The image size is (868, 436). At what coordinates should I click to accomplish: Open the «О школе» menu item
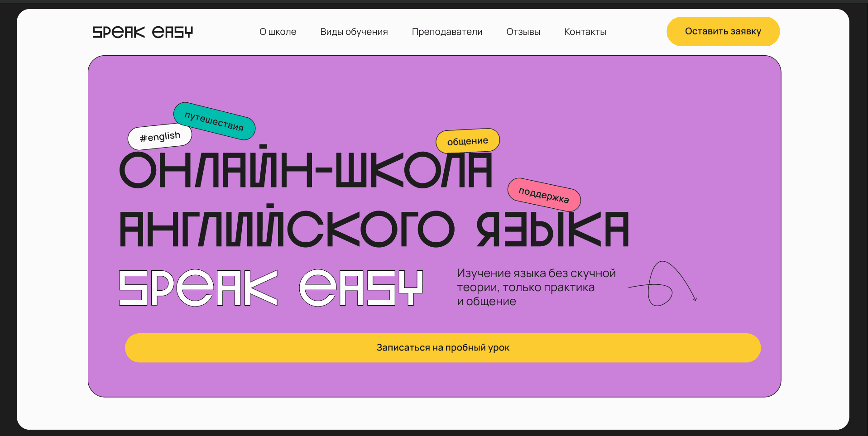pyautogui.click(x=278, y=32)
